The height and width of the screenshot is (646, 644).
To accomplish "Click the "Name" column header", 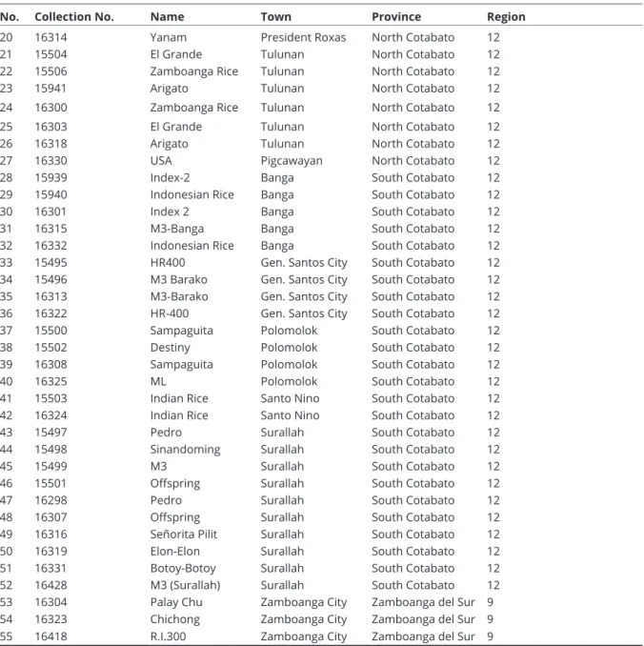I will (x=168, y=16).
